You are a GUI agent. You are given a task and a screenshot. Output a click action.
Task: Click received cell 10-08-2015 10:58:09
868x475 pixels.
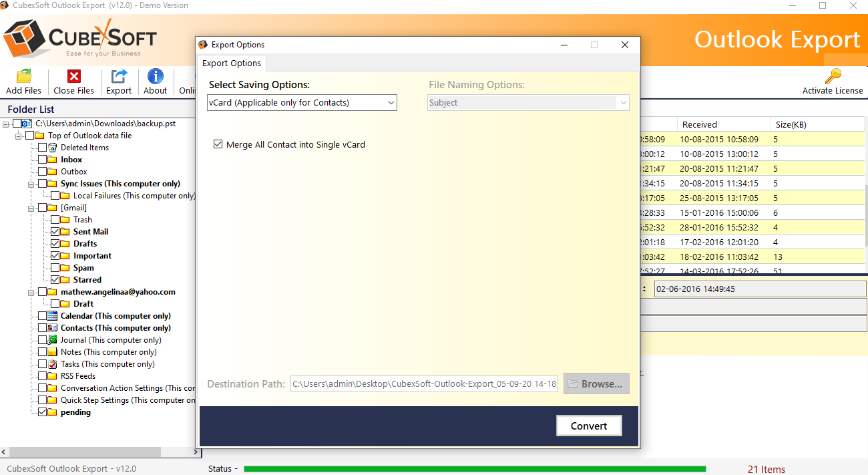coord(719,140)
